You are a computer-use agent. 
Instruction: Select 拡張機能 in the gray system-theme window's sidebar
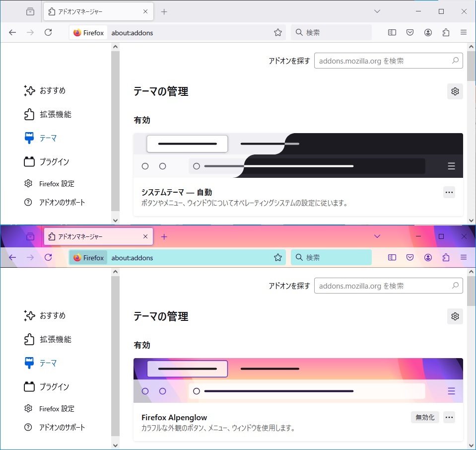55,114
